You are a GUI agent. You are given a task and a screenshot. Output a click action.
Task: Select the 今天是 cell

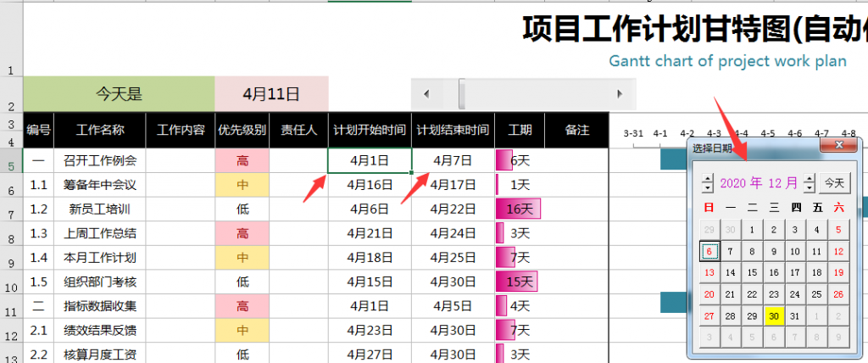tap(119, 93)
